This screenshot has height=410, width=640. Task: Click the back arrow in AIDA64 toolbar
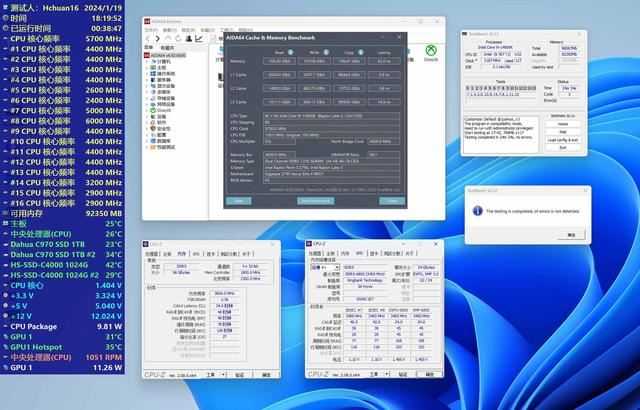pyautogui.click(x=149, y=39)
